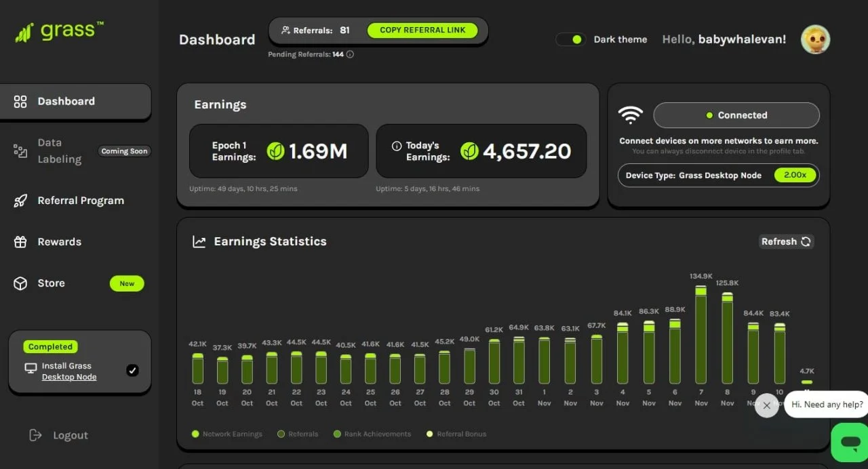Screen dimensions: 868x469
Task: Click the Referrals people icon
Action: (x=285, y=30)
